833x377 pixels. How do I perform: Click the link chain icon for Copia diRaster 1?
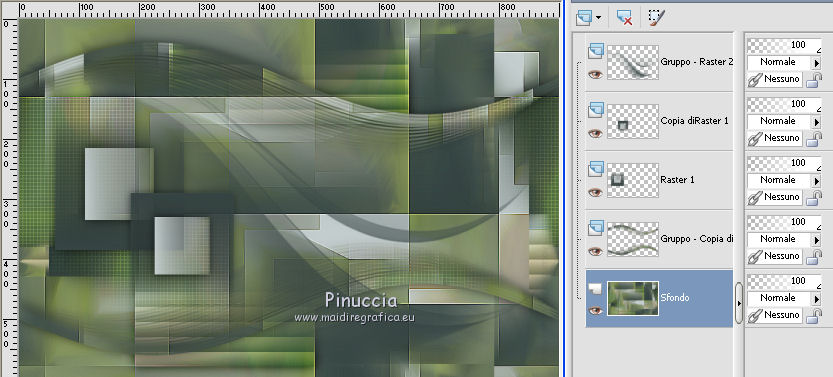[x=754, y=139]
